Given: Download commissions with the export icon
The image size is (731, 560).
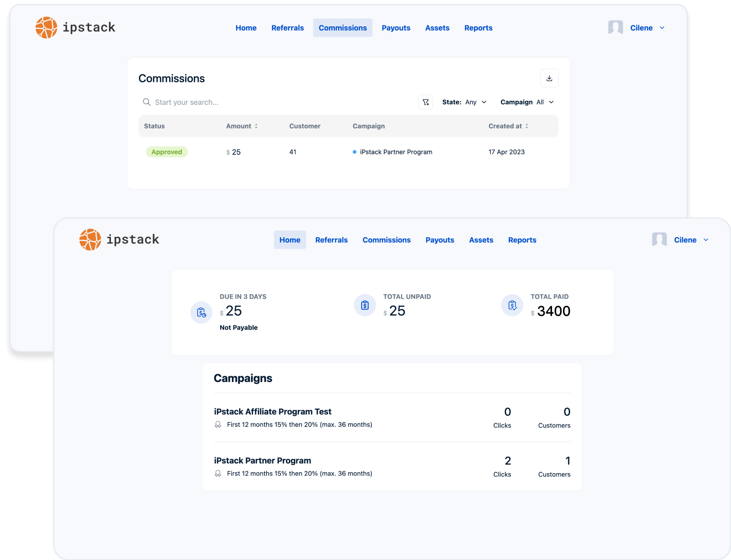Looking at the screenshot, I should (549, 78).
